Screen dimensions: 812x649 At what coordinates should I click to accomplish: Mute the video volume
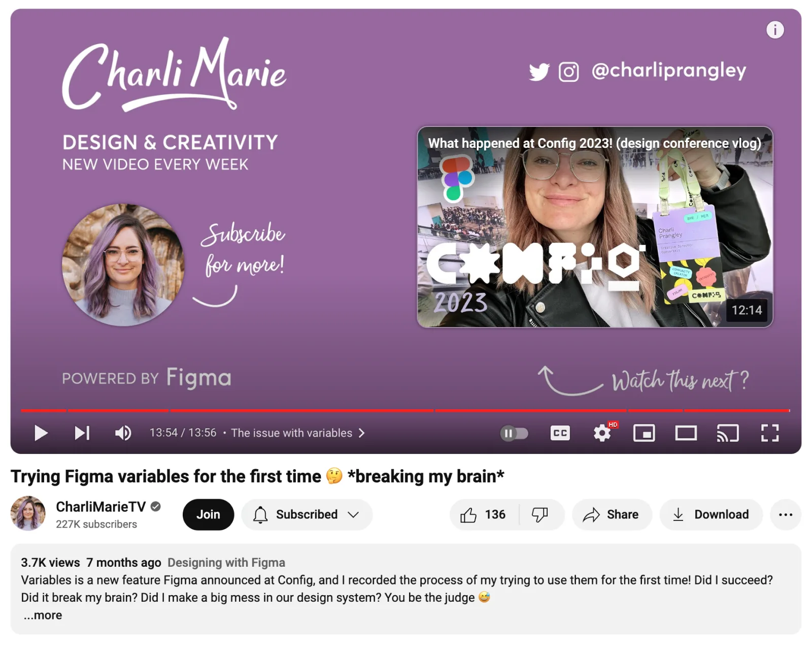click(x=123, y=433)
